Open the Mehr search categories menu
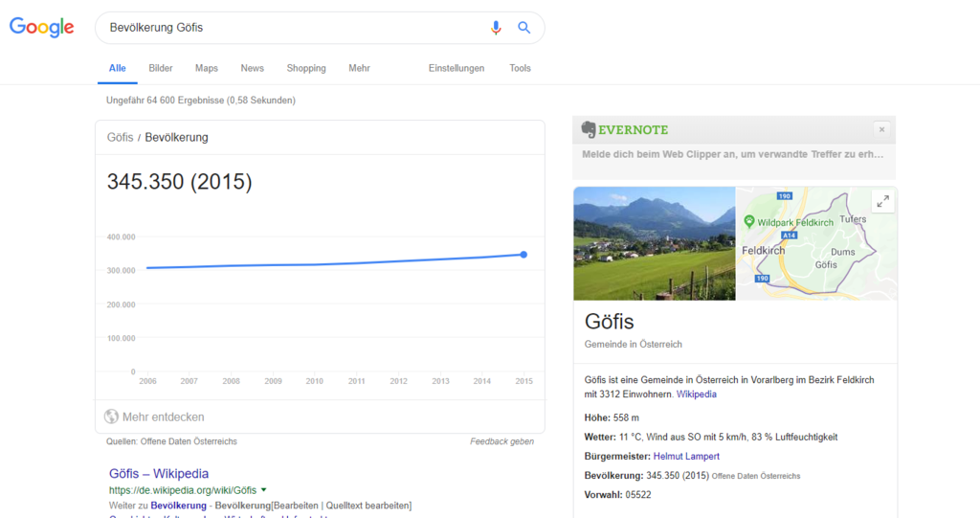The width and height of the screenshot is (980, 518). (359, 68)
